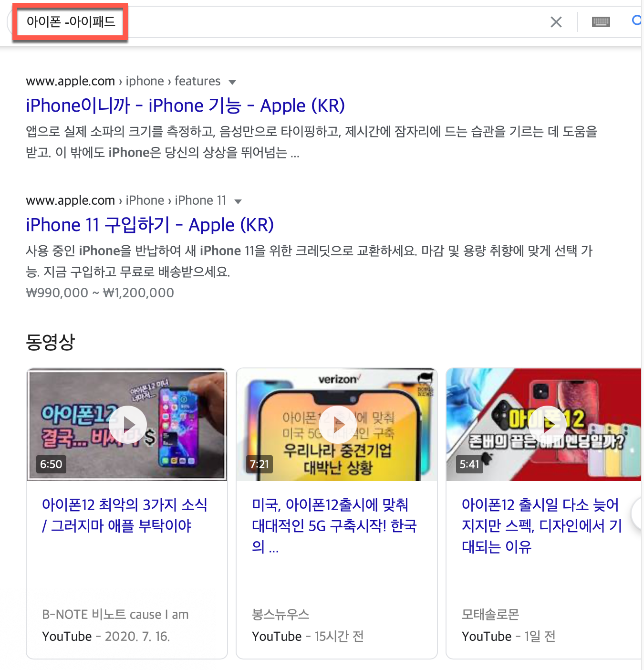Screen dimensions: 644x670
Task: Click the 6:50 duration badge
Action: pyautogui.click(x=51, y=464)
